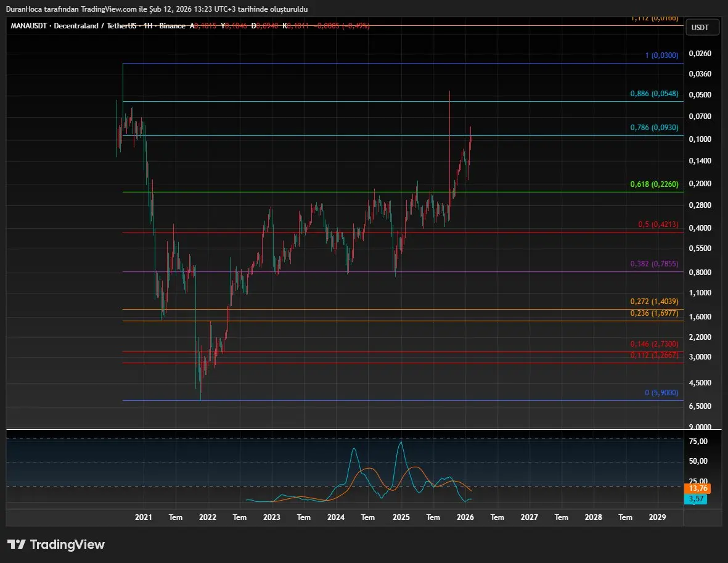Click 0,0360 on the price axis
Image resolution: width=728 pixels, height=563 pixels.
point(700,74)
